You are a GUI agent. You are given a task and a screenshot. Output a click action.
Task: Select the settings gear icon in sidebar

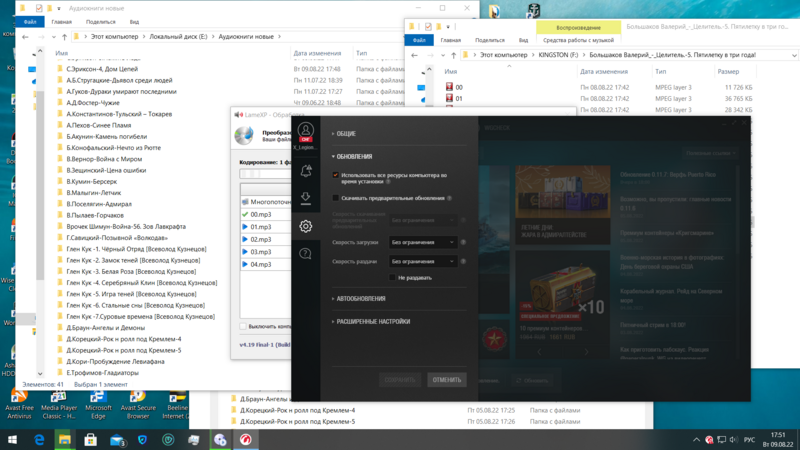(x=306, y=226)
